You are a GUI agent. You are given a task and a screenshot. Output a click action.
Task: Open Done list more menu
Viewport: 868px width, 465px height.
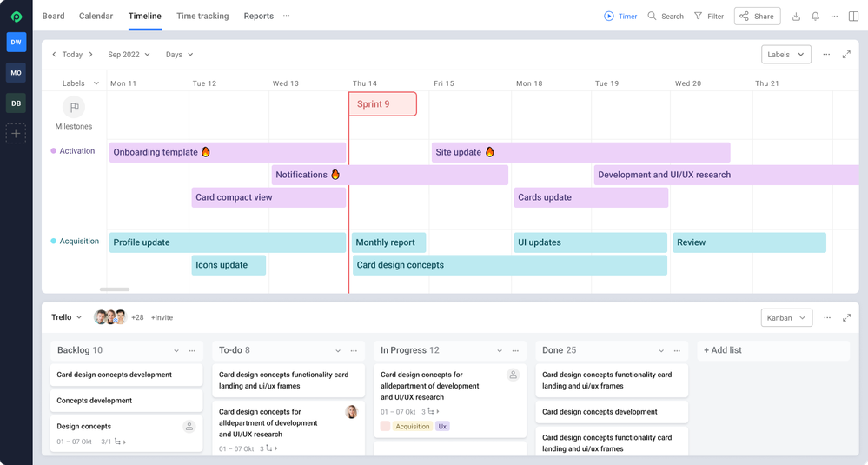point(677,351)
